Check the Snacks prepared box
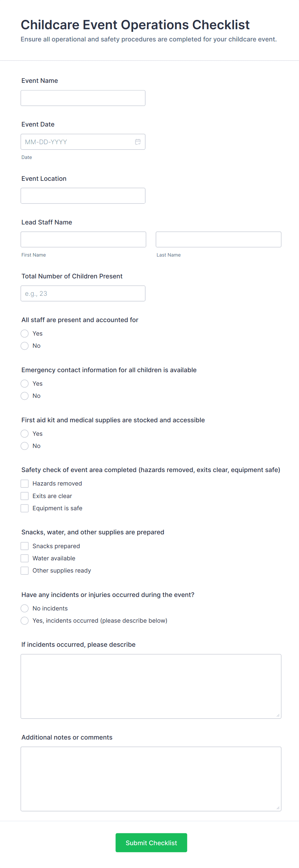Viewport: 299px width, 868px height. (25, 546)
